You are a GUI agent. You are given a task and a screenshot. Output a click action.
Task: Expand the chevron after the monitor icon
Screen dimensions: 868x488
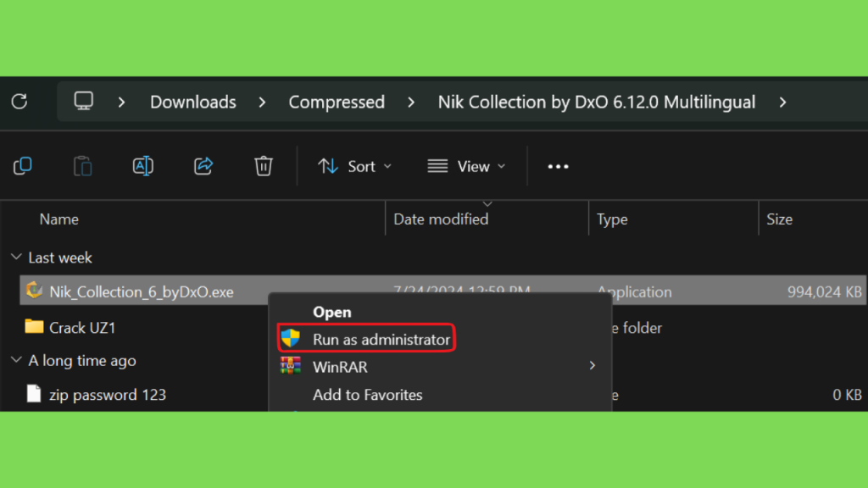121,103
